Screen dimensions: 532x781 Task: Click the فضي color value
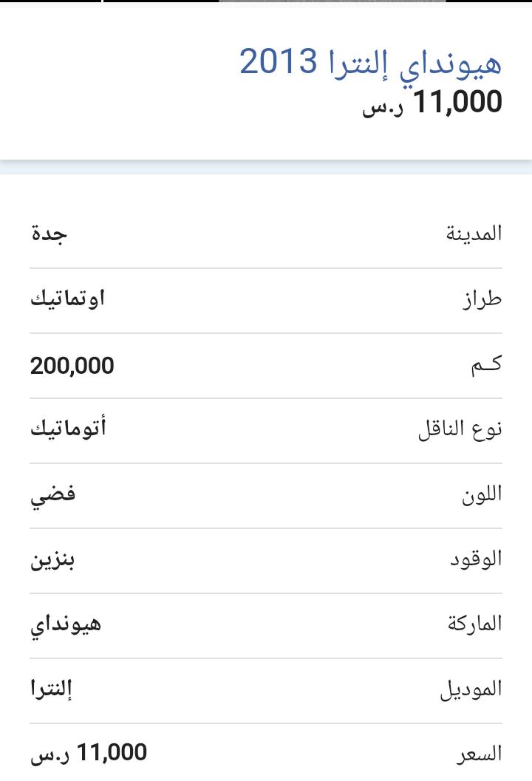click(52, 496)
